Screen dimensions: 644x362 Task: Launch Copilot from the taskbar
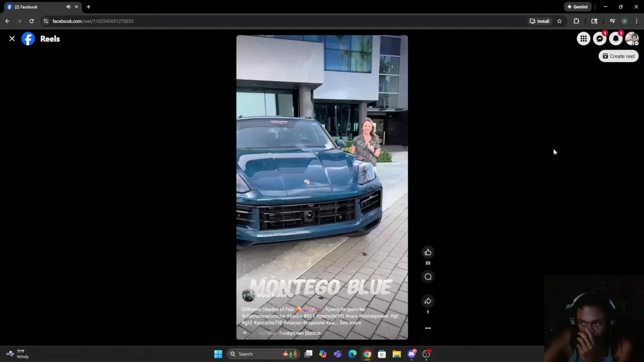323,354
